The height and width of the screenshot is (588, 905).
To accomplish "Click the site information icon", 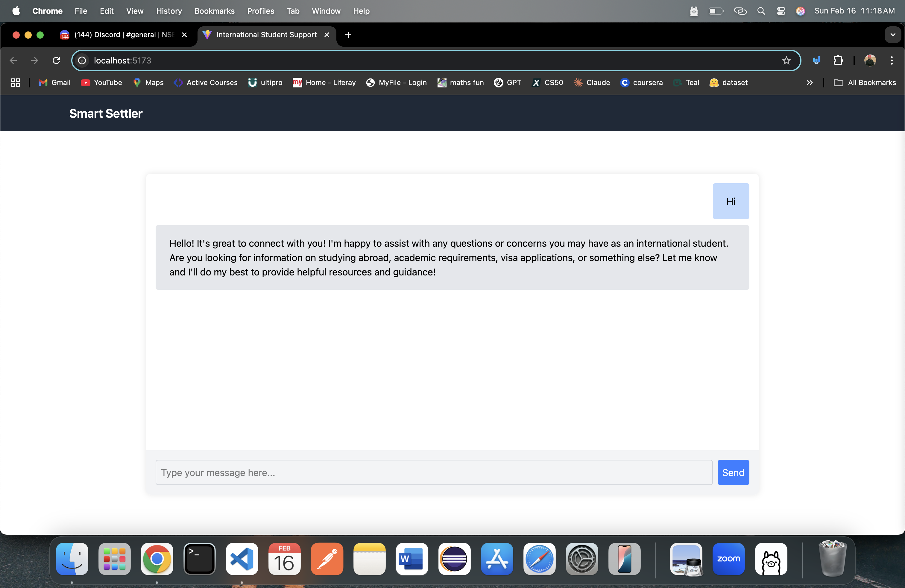I will point(82,60).
